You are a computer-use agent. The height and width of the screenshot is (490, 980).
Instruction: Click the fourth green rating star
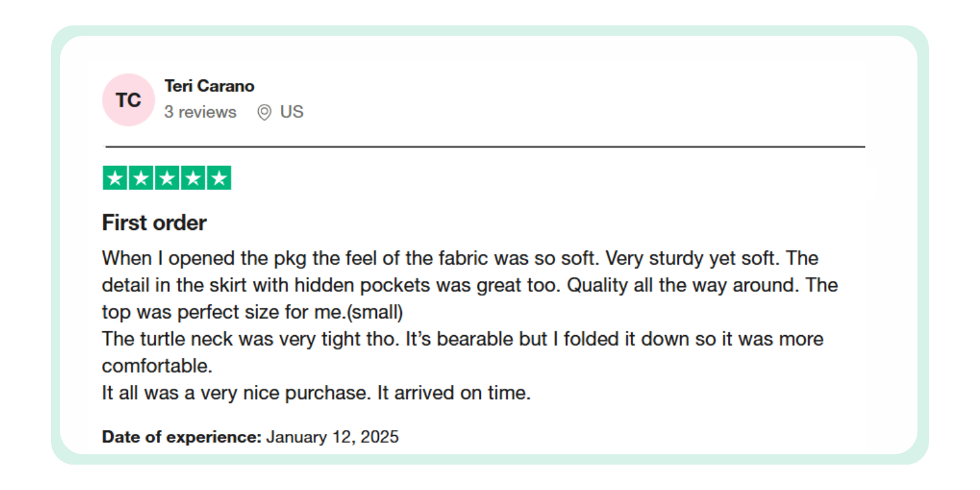tap(193, 178)
